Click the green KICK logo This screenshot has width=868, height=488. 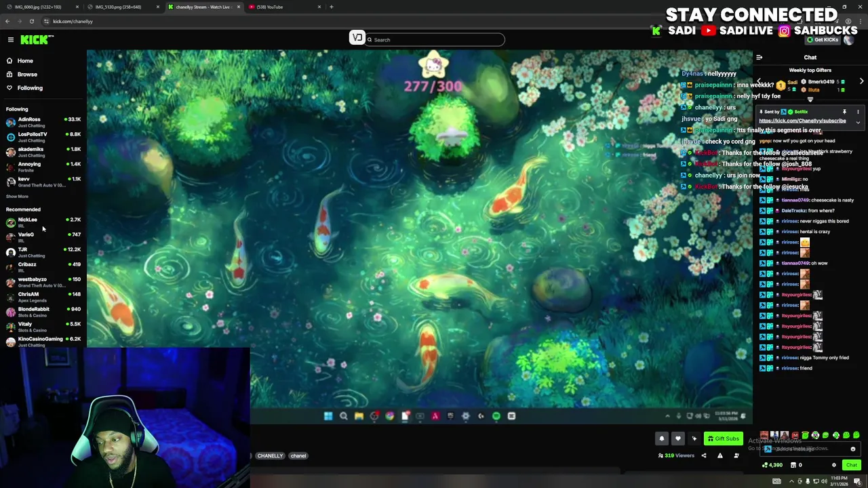click(34, 40)
